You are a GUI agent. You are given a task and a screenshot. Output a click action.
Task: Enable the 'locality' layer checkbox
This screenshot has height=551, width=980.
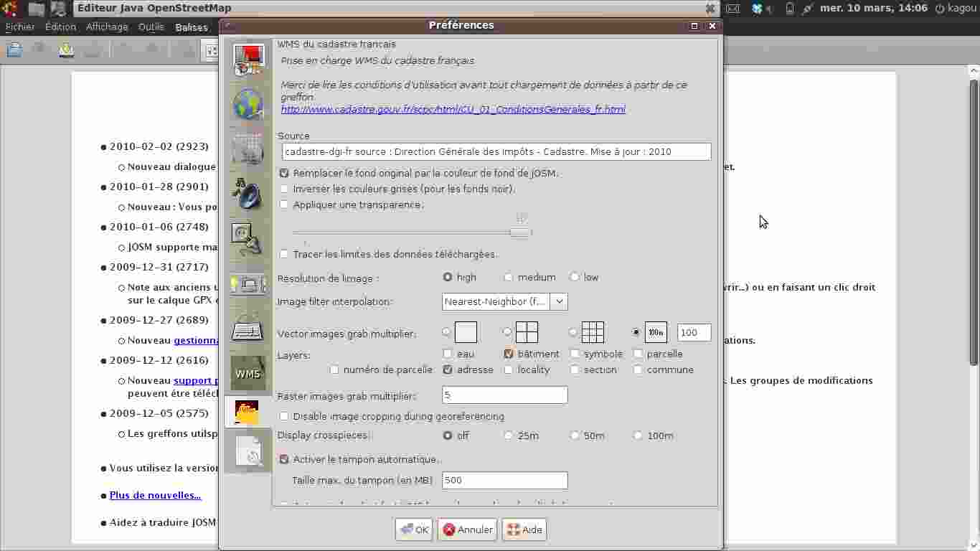509,369
